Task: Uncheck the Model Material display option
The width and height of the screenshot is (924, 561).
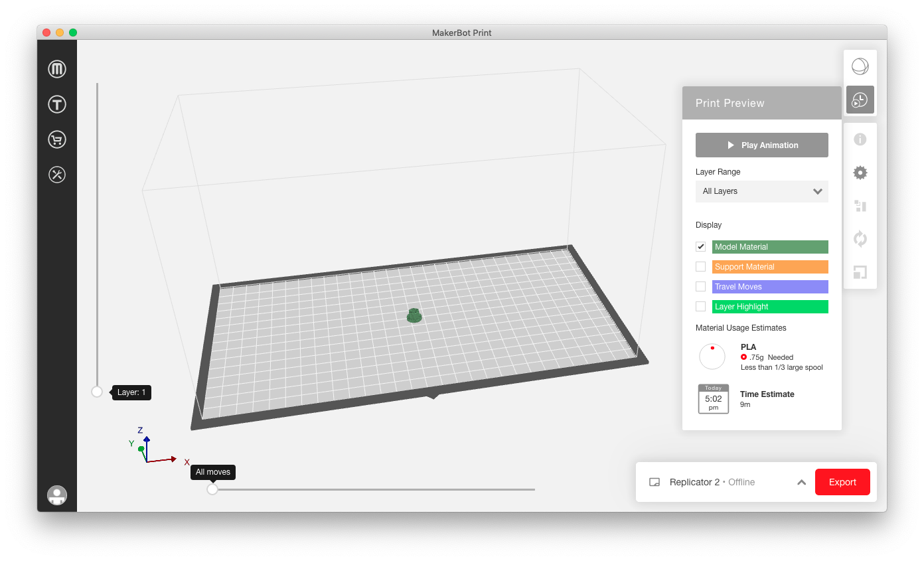Action: [700, 246]
